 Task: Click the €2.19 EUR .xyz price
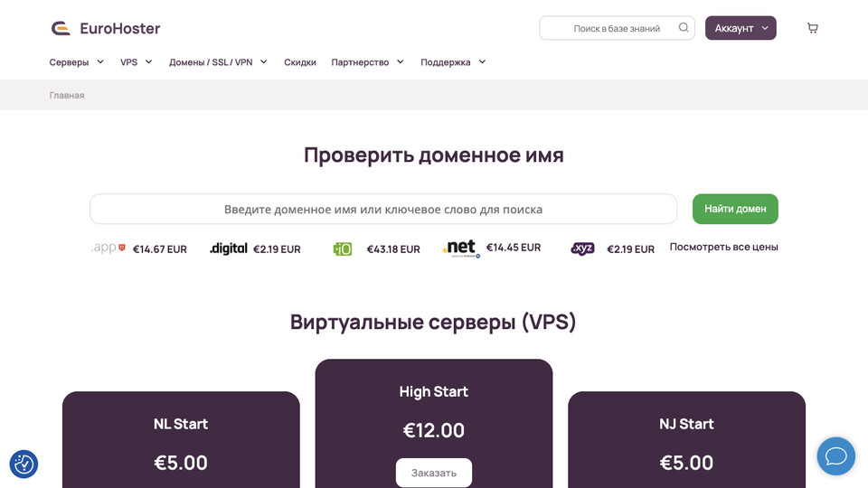(631, 249)
